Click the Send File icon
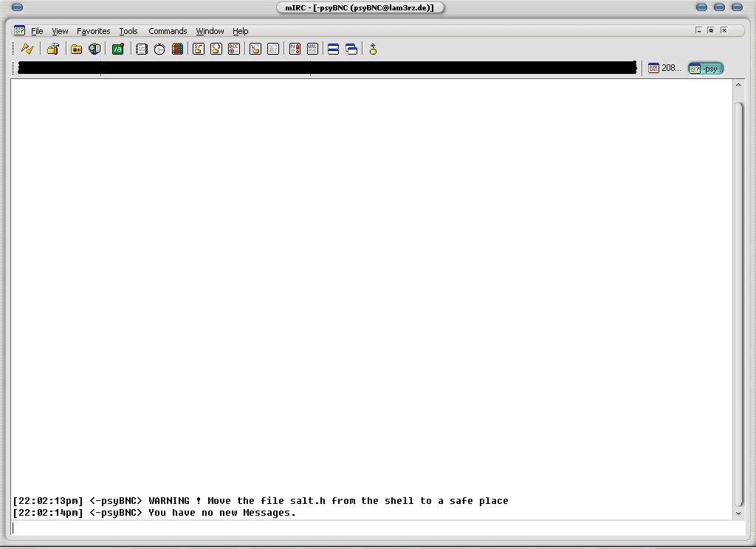 pyautogui.click(x=199, y=49)
